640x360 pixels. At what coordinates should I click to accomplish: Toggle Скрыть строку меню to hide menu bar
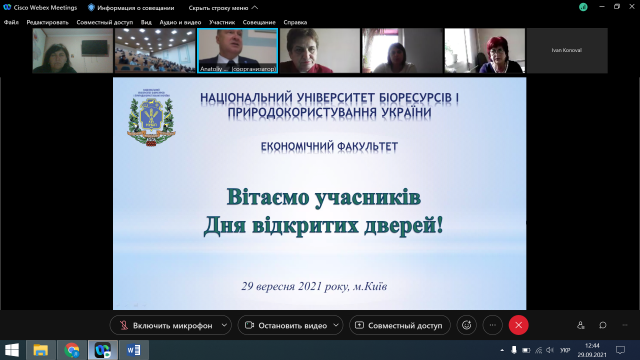(223, 8)
